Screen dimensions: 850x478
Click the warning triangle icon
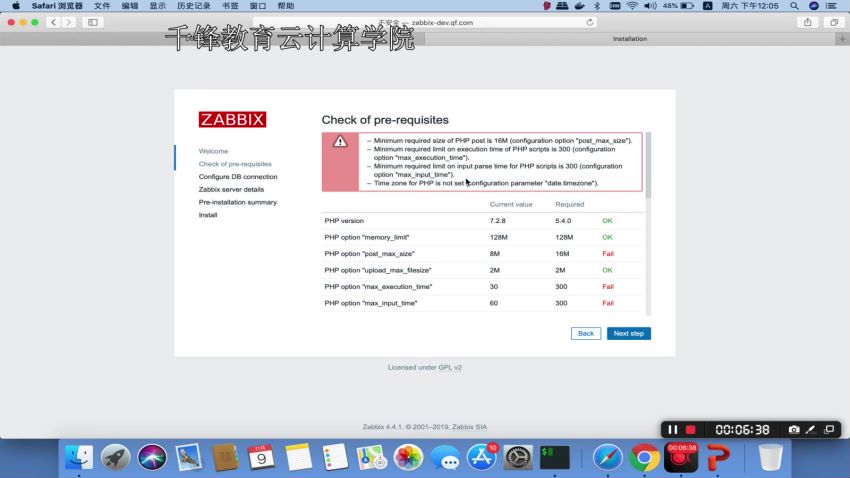pyautogui.click(x=340, y=141)
